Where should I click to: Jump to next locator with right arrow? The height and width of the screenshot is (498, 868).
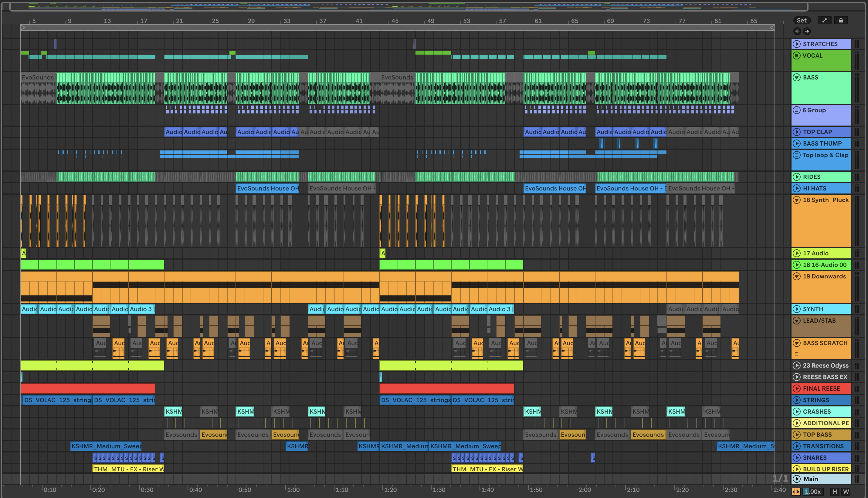(807, 32)
